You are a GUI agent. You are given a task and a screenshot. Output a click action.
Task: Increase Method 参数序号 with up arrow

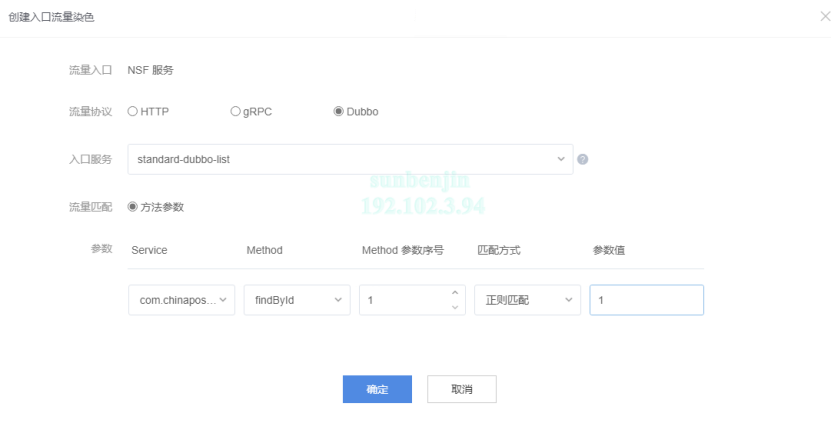click(455, 293)
